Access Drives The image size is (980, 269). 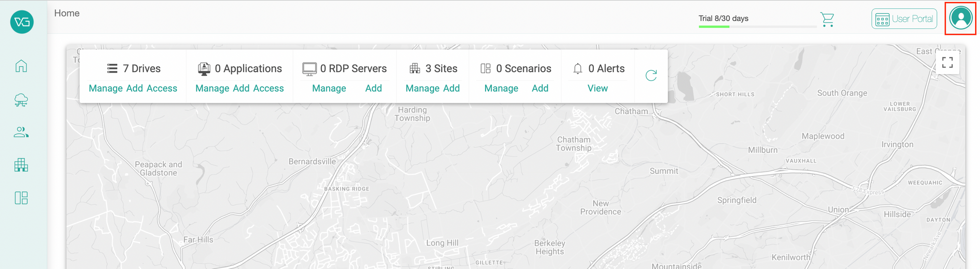[162, 88]
